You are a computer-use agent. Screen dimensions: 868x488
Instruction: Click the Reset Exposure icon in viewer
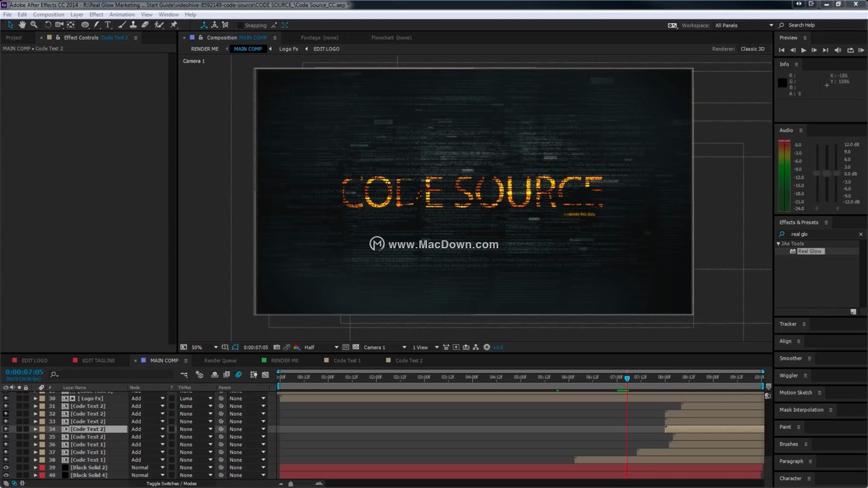click(487, 347)
